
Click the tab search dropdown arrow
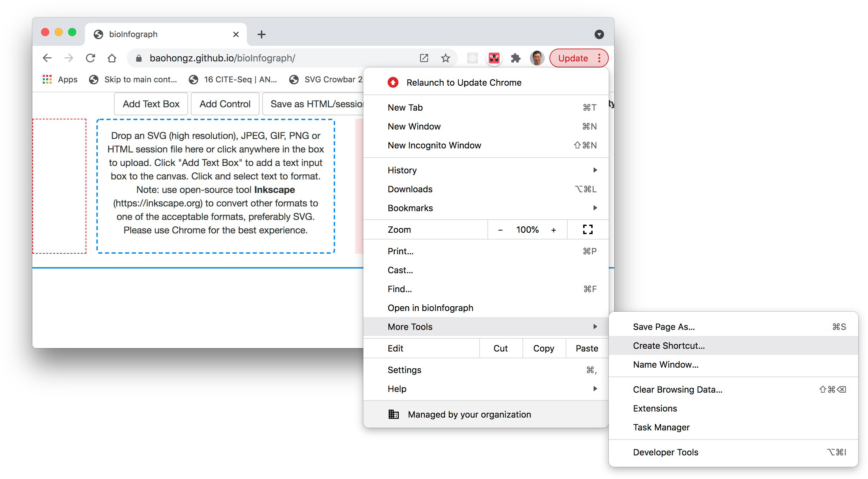(x=599, y=34)
